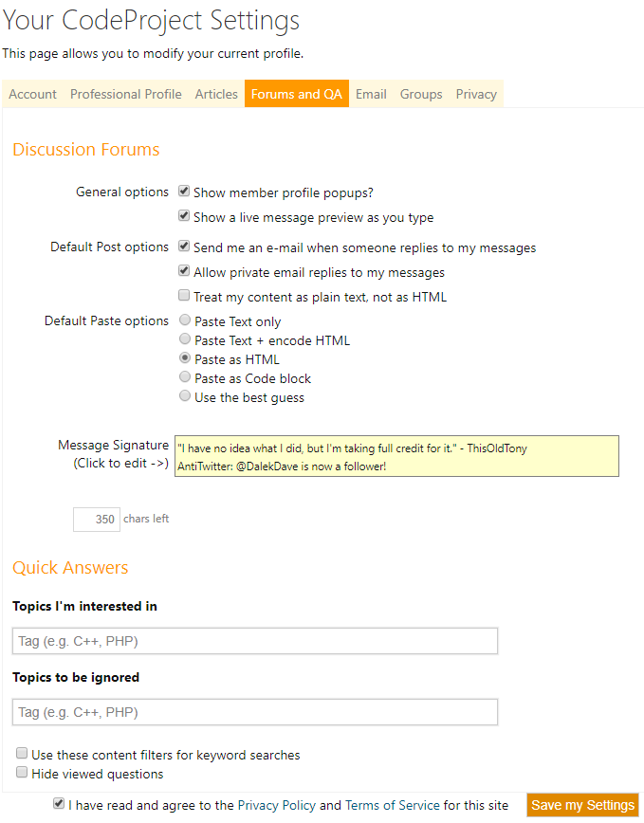Choose Paste as Code block option
Image resolution: width=644 pixels, height=823 pixels.
pyautogui.click(x=185, y=376)
